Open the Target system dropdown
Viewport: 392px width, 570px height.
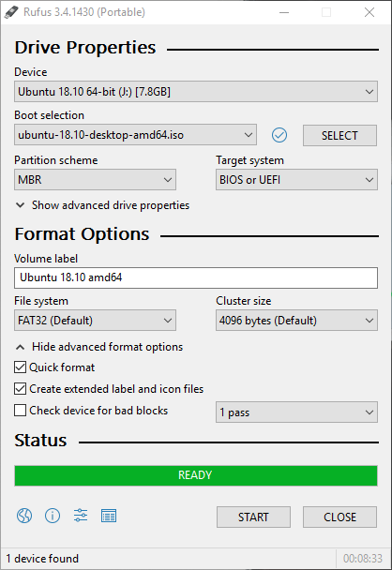click(x=296, y=180)
